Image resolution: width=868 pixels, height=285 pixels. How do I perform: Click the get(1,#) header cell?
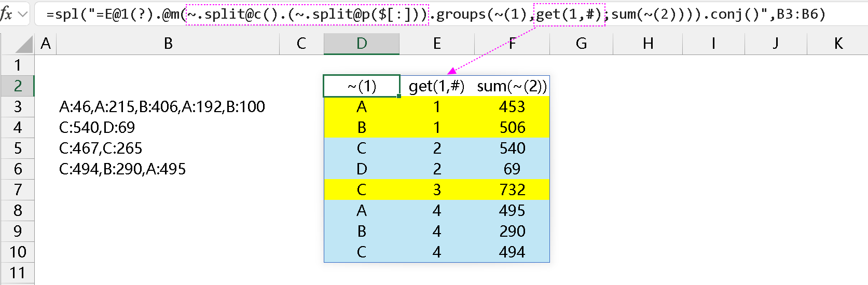point(436,86)
